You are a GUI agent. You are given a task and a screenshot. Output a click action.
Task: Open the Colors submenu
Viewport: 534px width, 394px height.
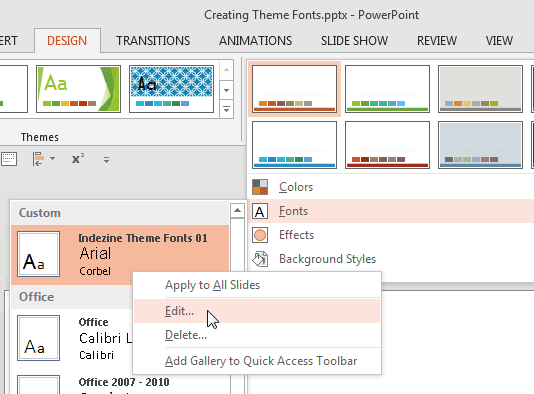coord(392,187)
